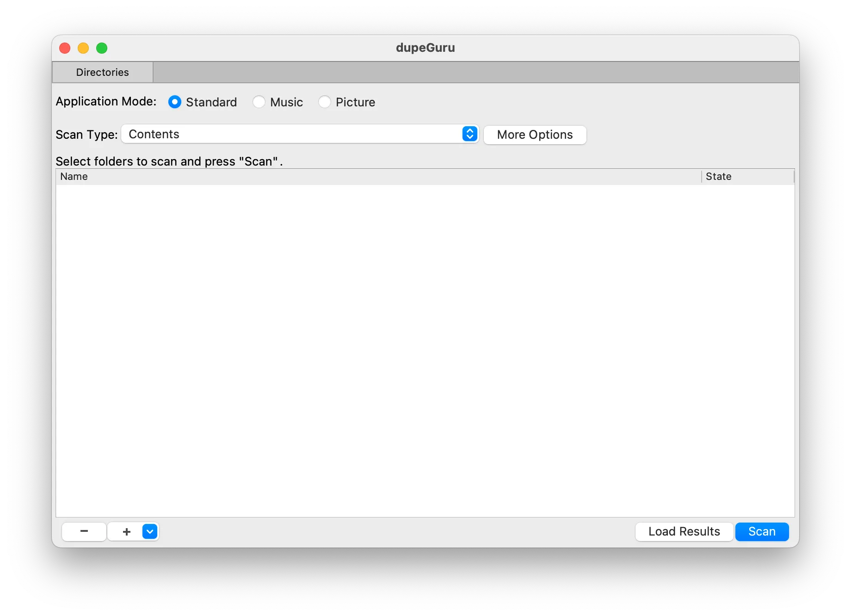The height and width of the screenshot is (616, 851).
Task: Sort folders by the Name column
Action: [x=74, y=176]
